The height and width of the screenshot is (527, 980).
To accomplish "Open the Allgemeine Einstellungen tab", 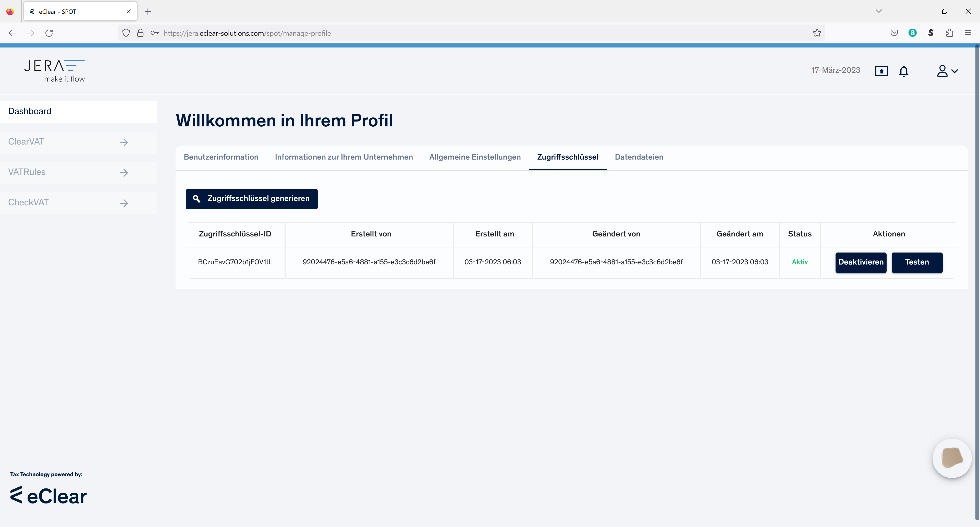I will (475, 157).
